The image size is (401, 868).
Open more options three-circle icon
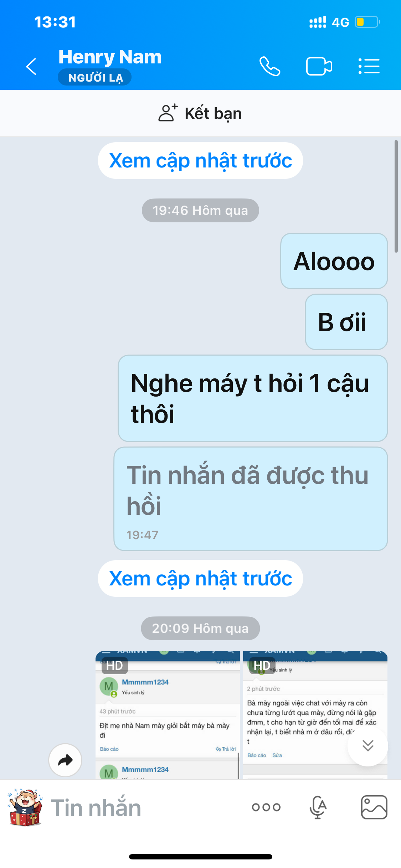point(266,807)
